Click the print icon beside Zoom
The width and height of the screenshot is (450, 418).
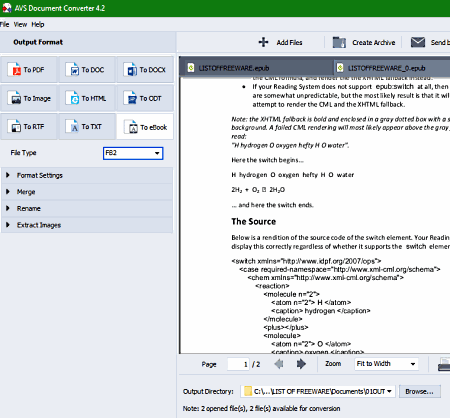click(x=444, y=364)
